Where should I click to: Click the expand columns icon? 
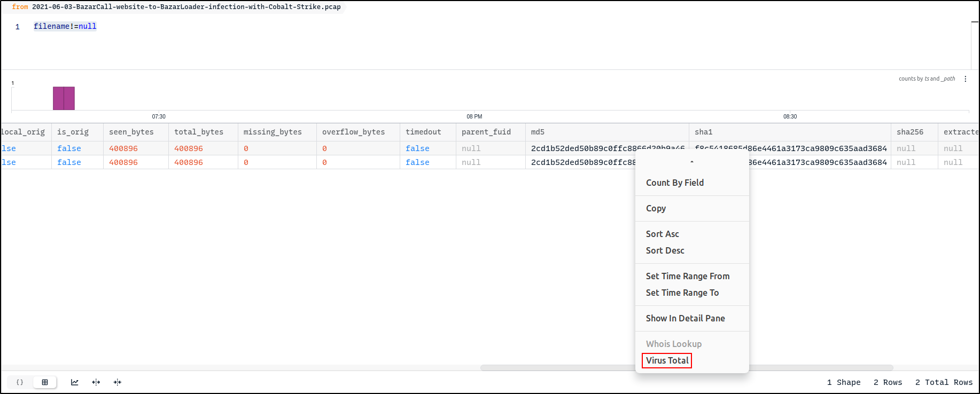(96, 382)
